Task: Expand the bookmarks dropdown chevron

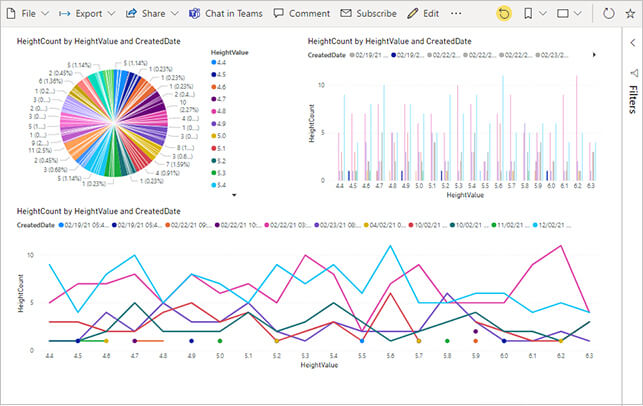Action: [x=542, y=14]
